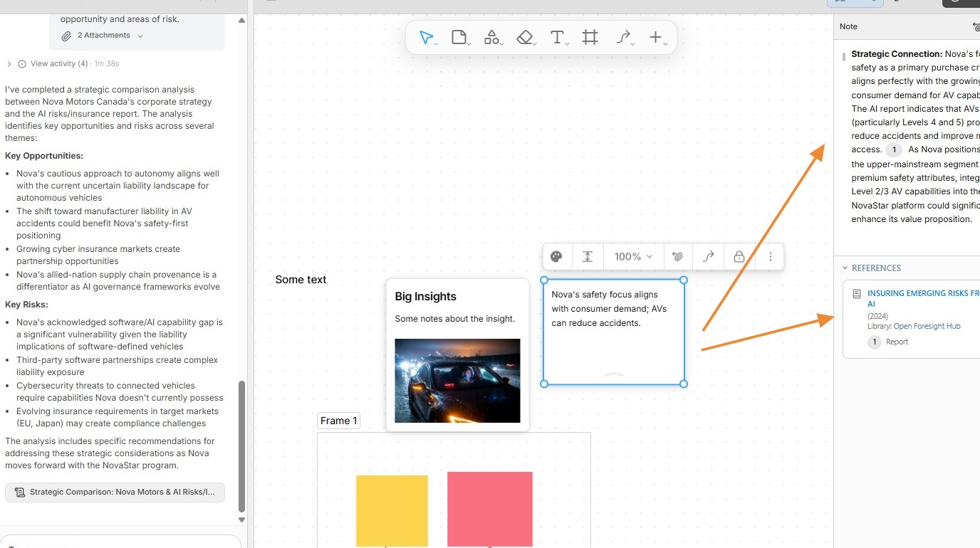Open text tool options chevron
Viewport: 980px width, 548px height.
click(567, 44)
